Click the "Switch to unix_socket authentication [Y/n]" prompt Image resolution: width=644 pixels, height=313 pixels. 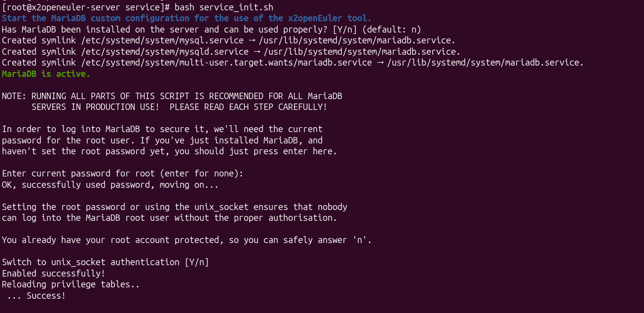[x=105, y=262]
